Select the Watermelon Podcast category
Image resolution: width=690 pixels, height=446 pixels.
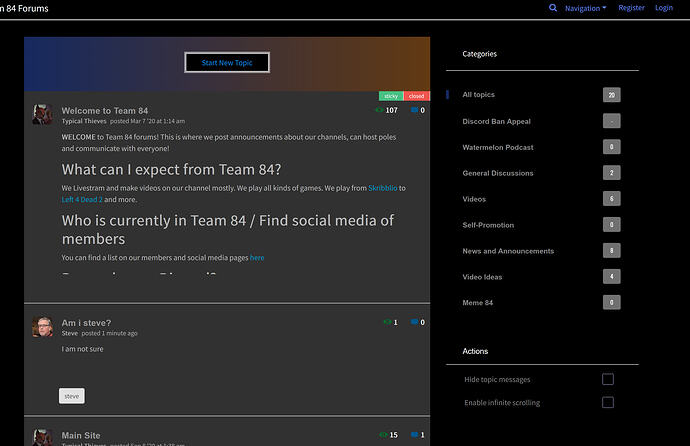coord(498,147)
